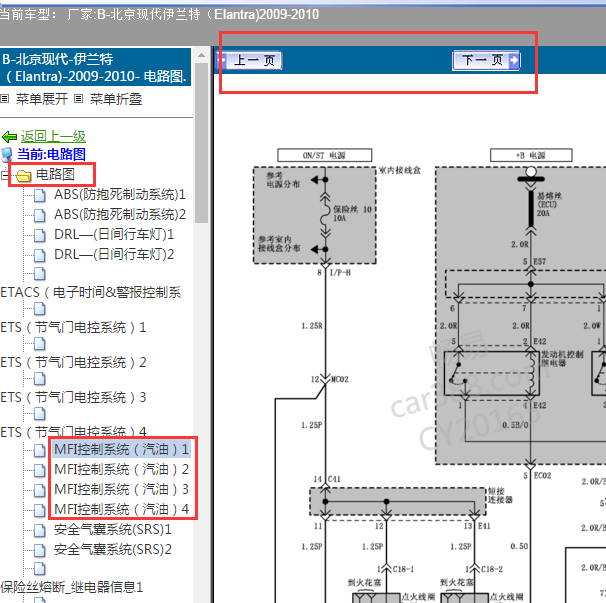Viewport: 606px width, 603px height.
Task: Open DRL—(日间行车灯)1 diagram
Action: point(114,235)
